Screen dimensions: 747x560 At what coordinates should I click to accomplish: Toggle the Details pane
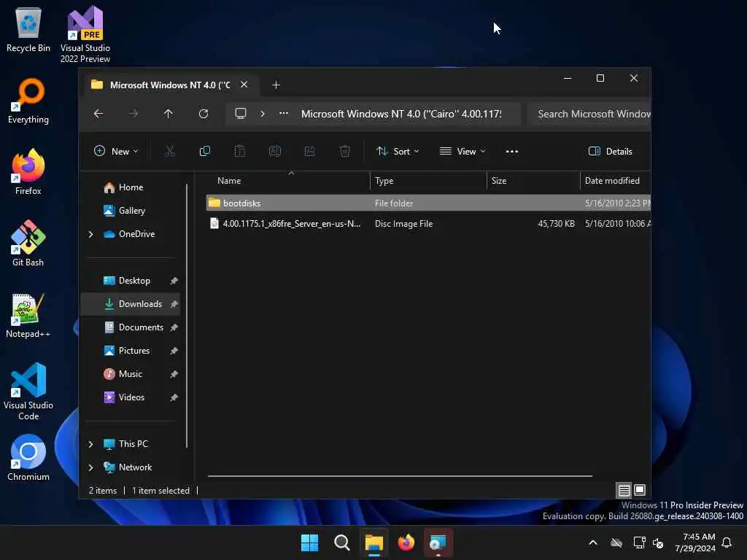click(611, 152)
